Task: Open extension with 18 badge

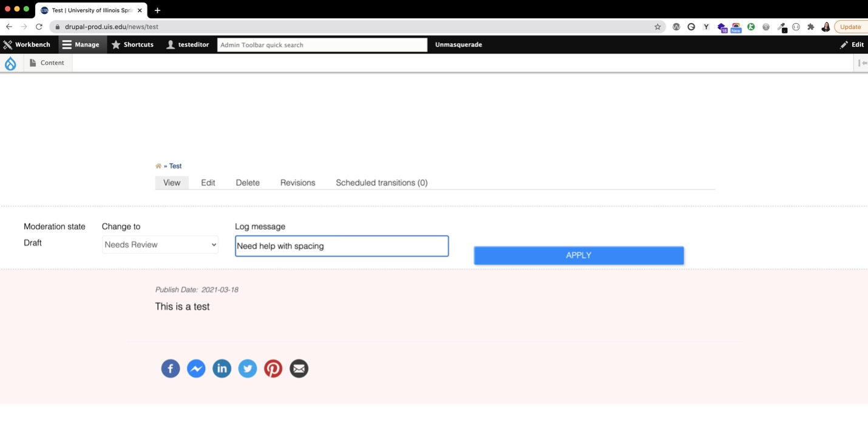Action: tap(722, 27)
